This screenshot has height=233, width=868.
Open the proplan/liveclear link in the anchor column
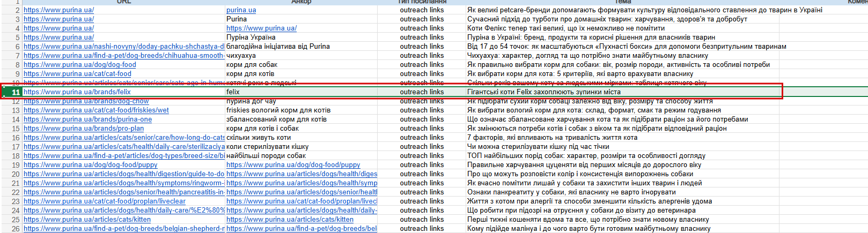click(301, 201)
